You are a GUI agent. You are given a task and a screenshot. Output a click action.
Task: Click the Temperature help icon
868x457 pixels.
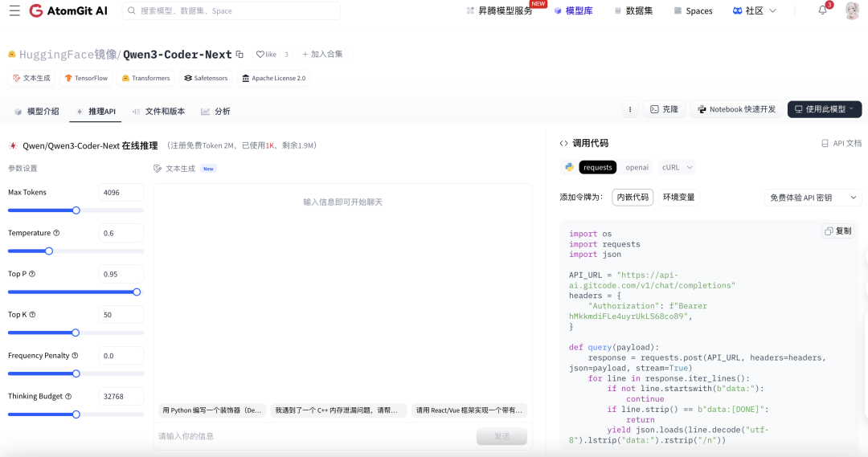point(56,233)
